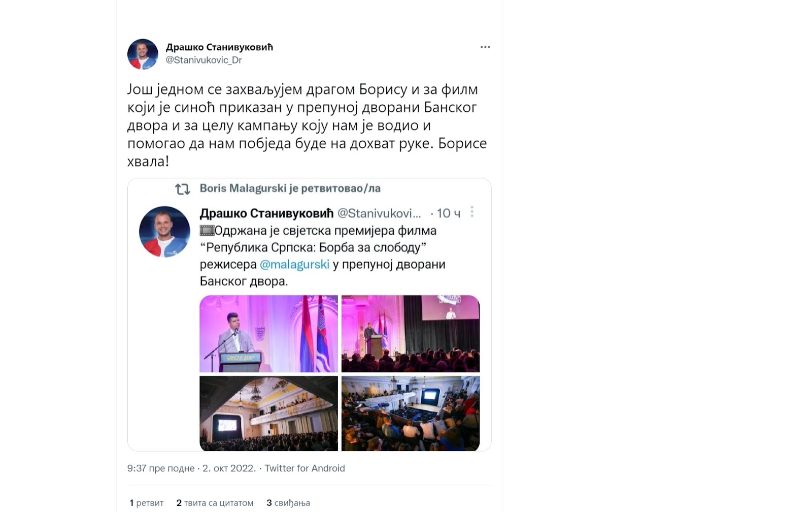Open the vertical dots menu in quoted tweet
This screenshot has width=812, height=512.
(472, 212)
